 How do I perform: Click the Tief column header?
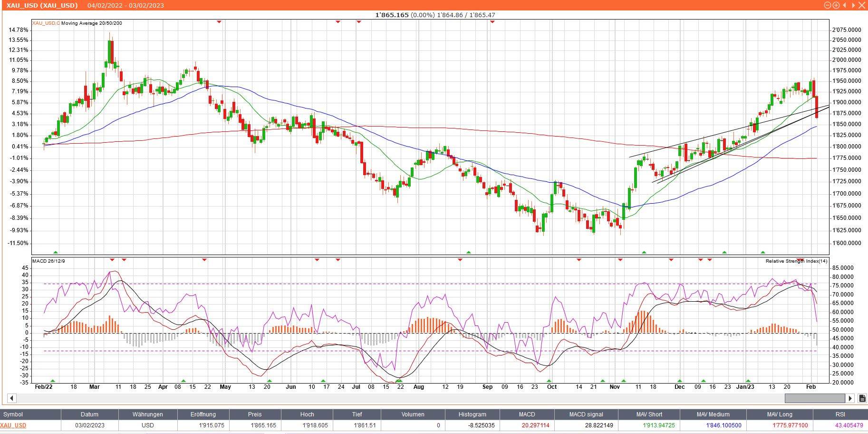pyautogui.click(x=357, y=414)
